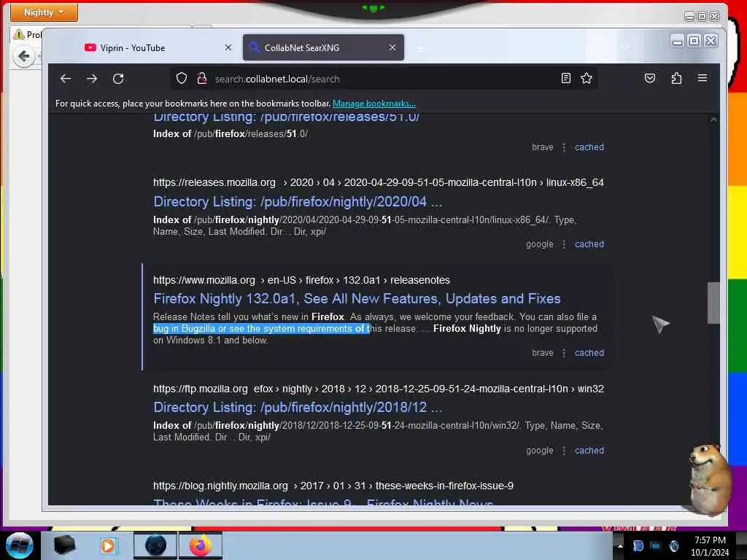
Task: Close the CollabNet SearXNG tab
Action: pos(392,47)
